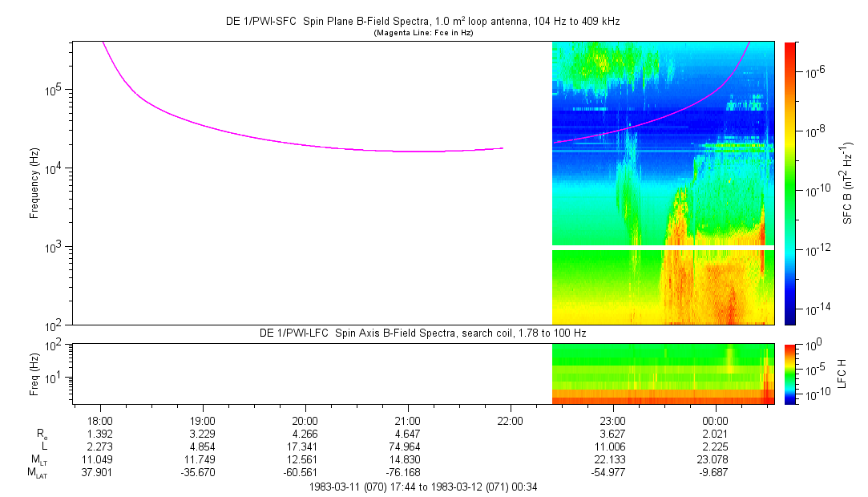868x497 pixels.
Task: Click the LFC H color bar
Action: (789, 374)
